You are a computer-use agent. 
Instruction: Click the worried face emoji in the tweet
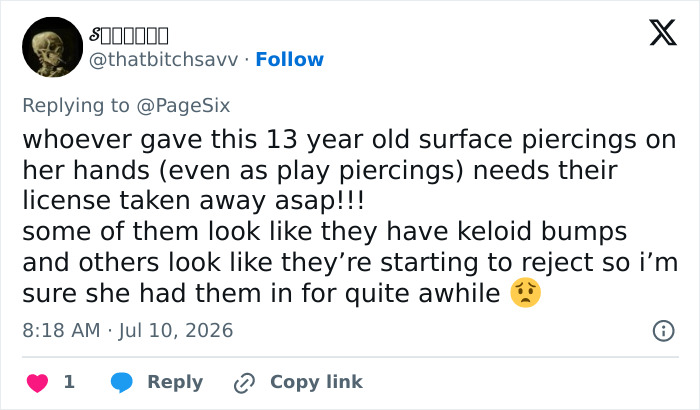[x=525, y=293]
